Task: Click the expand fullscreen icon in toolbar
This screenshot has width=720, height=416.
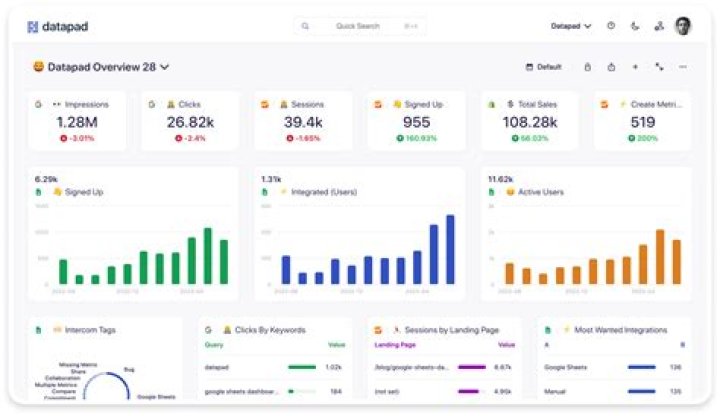Action: [659, 67]
